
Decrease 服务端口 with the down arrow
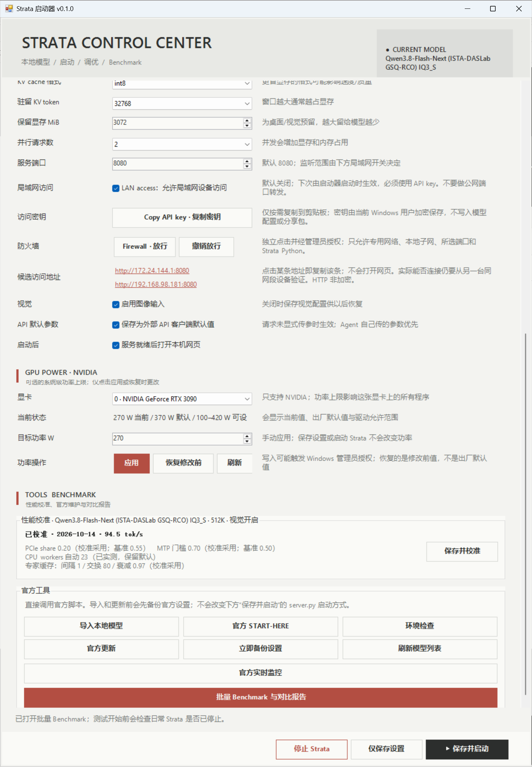(x=247, y=166)
